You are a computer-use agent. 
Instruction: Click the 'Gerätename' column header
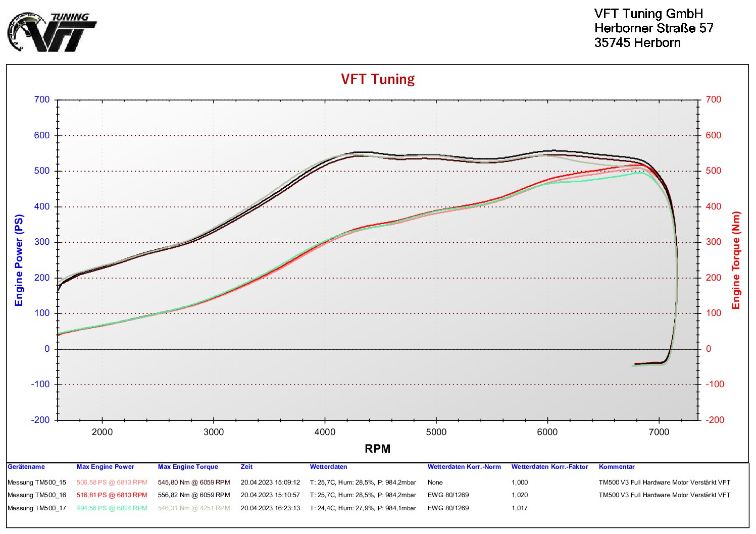coord(26,467)
